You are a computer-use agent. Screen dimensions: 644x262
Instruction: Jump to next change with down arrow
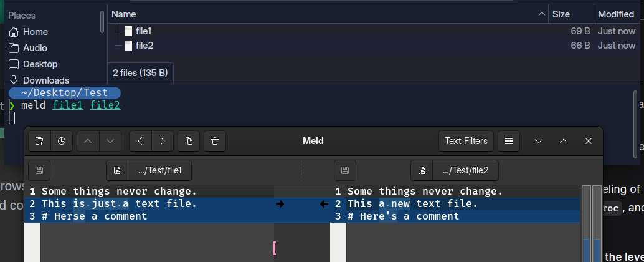[110, 141]
